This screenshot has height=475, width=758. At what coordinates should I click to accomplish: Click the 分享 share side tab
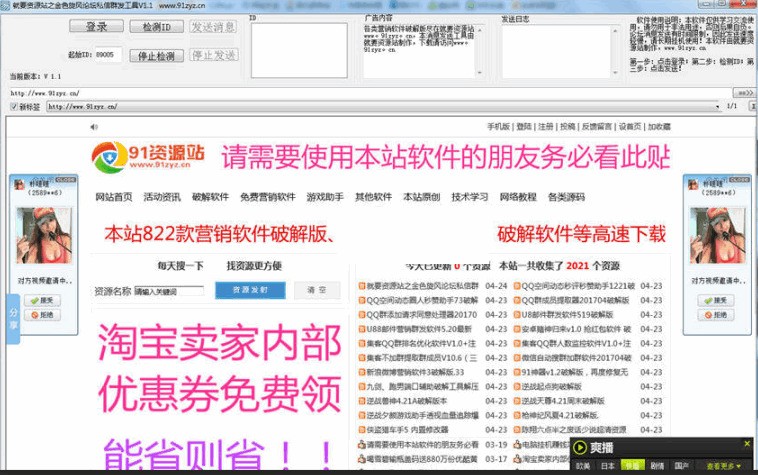[x=13, y=319]
